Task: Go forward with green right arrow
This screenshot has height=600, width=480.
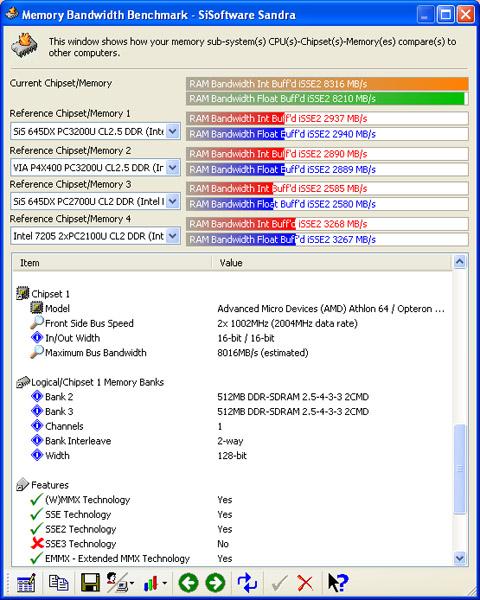Action: coord(215,583)
